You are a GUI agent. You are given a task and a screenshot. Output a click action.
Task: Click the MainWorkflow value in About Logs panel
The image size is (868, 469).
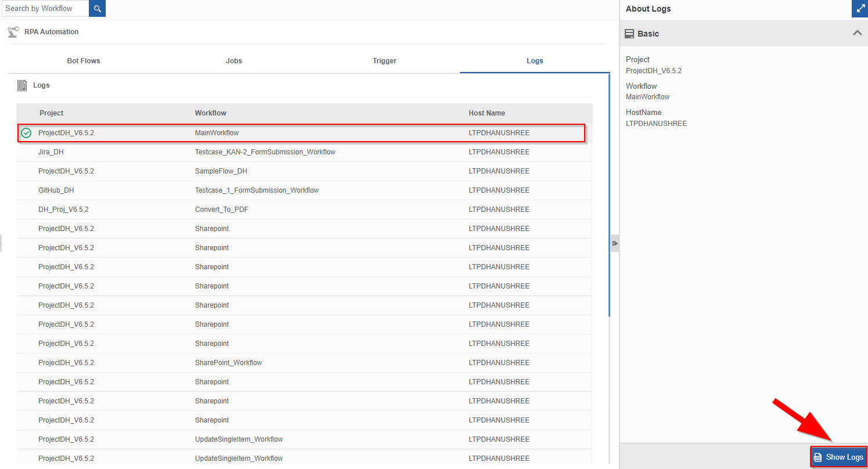coord(647,97)
